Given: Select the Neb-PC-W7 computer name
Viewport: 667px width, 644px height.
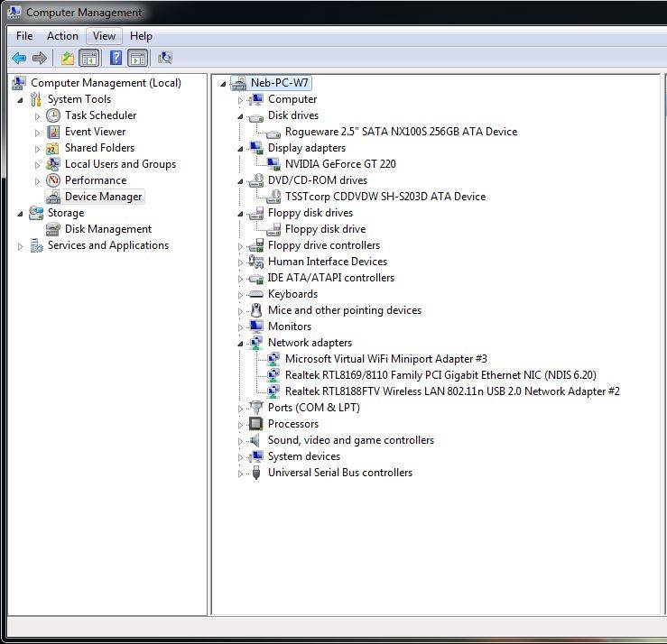Looking at the screenshot, I should click(x=279, y=83).
